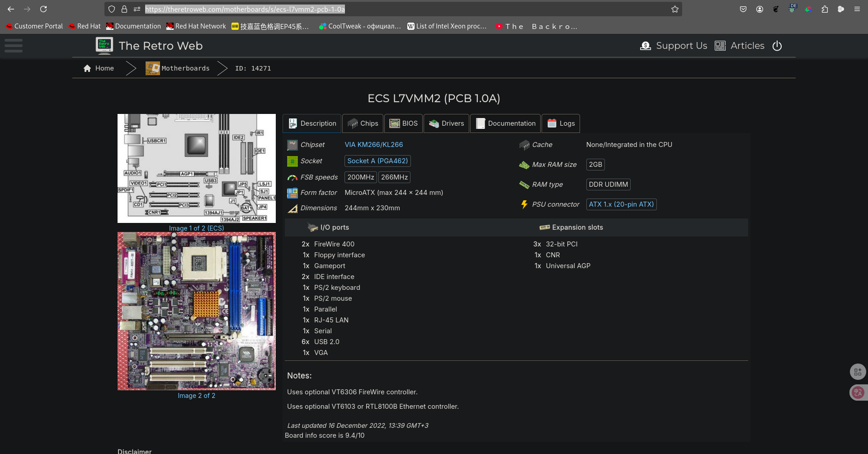Switch to the Chips tab
Screen dimensions: 868x454
(363, 123)
